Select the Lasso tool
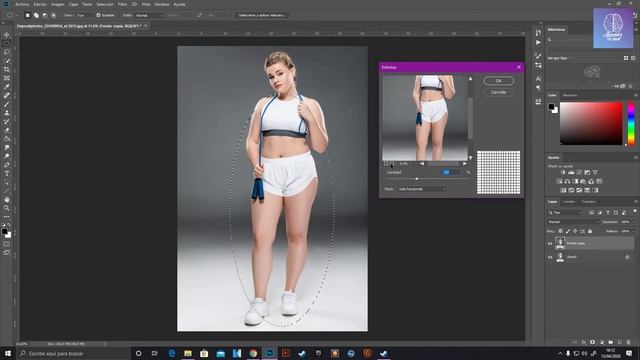Viewport: 640px width, 360px height. (x=7, y=52)
